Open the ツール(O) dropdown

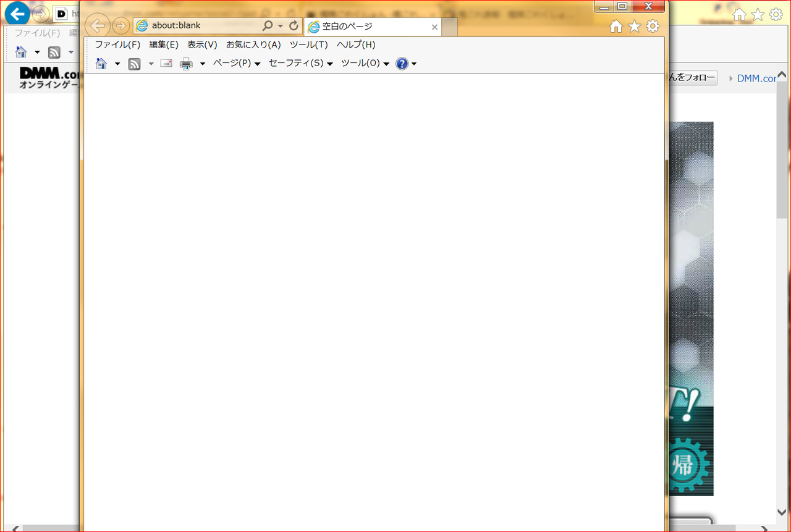[x=365, y=63]
